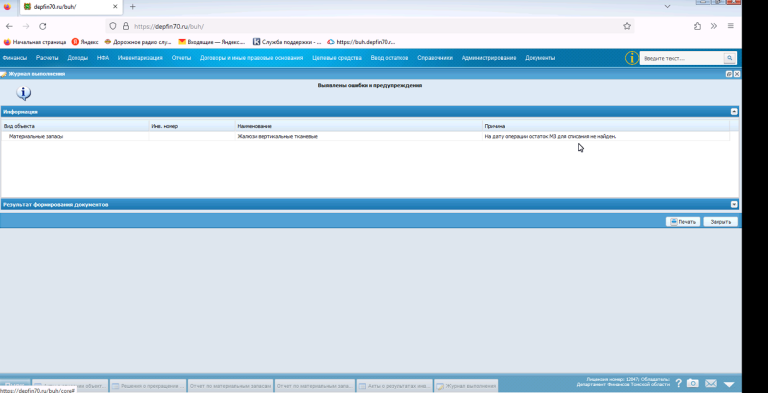Open the https://buh.depfin70 bookmark

pos(361,42)
